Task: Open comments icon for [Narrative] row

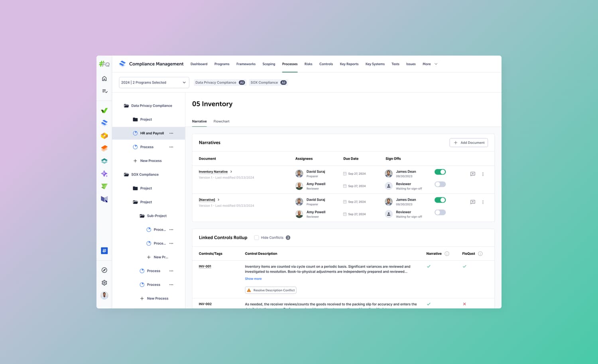Action: [x=472, y=202]
